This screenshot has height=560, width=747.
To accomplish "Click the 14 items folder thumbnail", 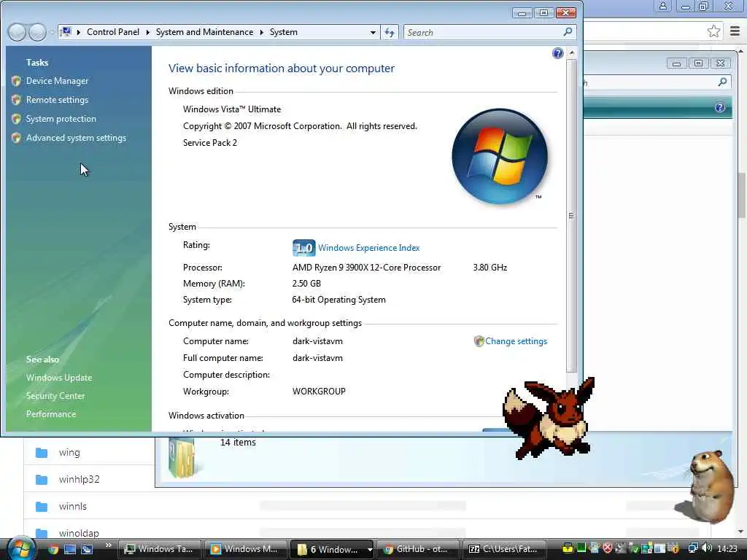I will pos(182,457).
